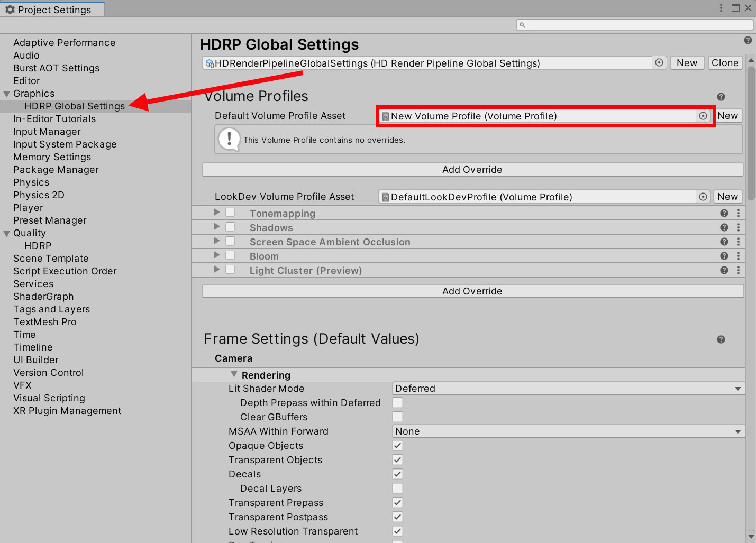Click New next to global settings asset
The image size is (756, 543).
click(687, 62)
